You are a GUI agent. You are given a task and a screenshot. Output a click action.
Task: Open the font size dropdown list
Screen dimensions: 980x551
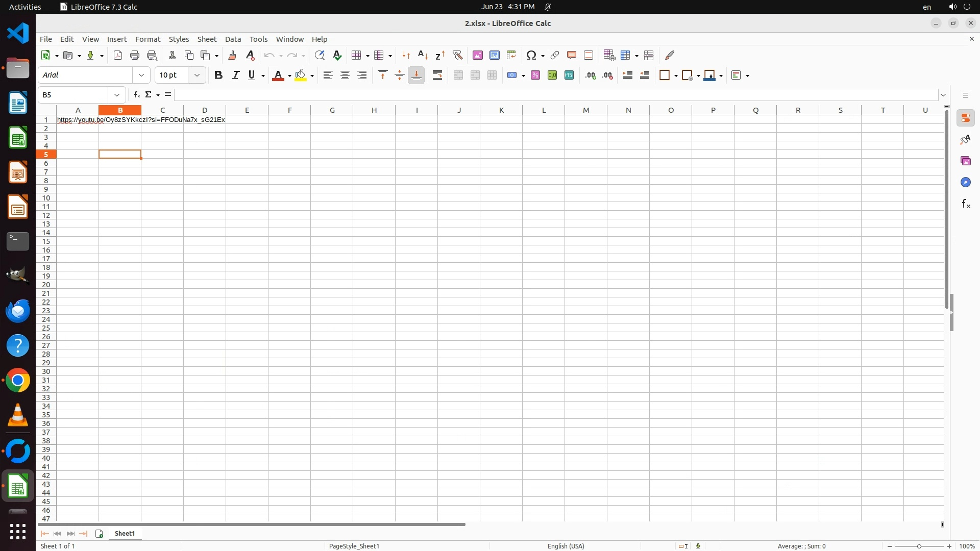pos(197,76)
